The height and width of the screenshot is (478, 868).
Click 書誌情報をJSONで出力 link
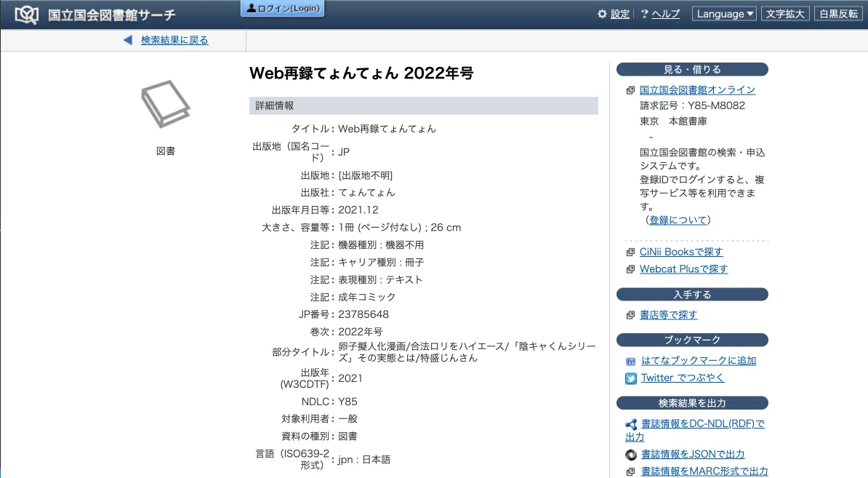693,454
